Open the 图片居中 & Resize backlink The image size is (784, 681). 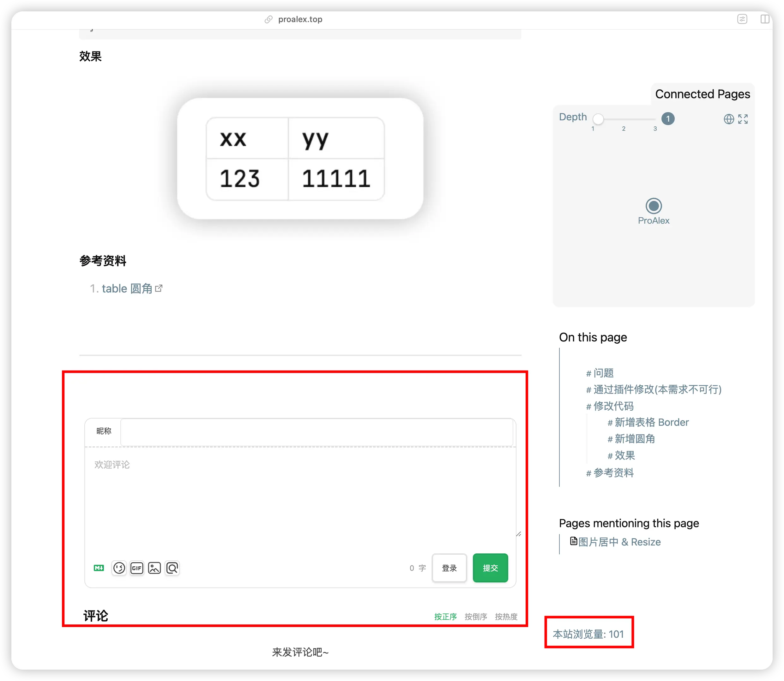619,542
